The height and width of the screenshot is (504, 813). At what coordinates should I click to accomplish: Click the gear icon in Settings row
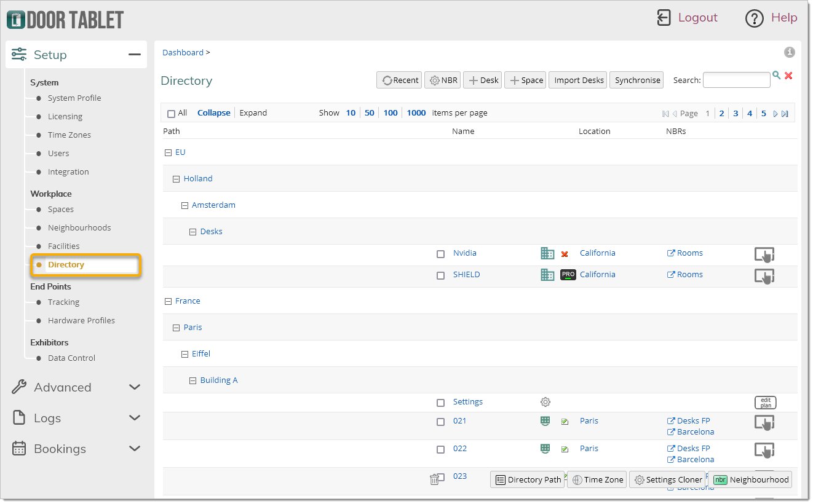tap(545, 402)
